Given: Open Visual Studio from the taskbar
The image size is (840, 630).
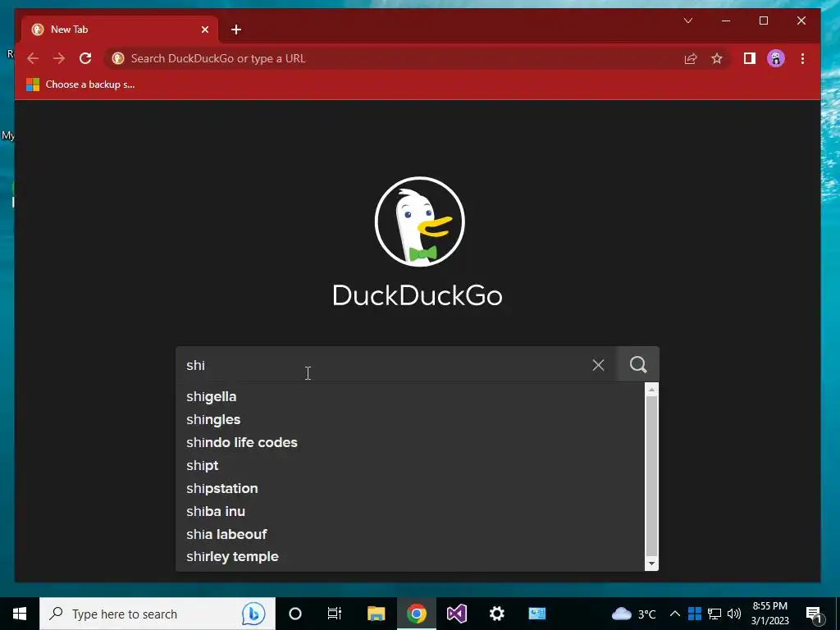Looking at the screenshot, I should (x=456, y=614).
